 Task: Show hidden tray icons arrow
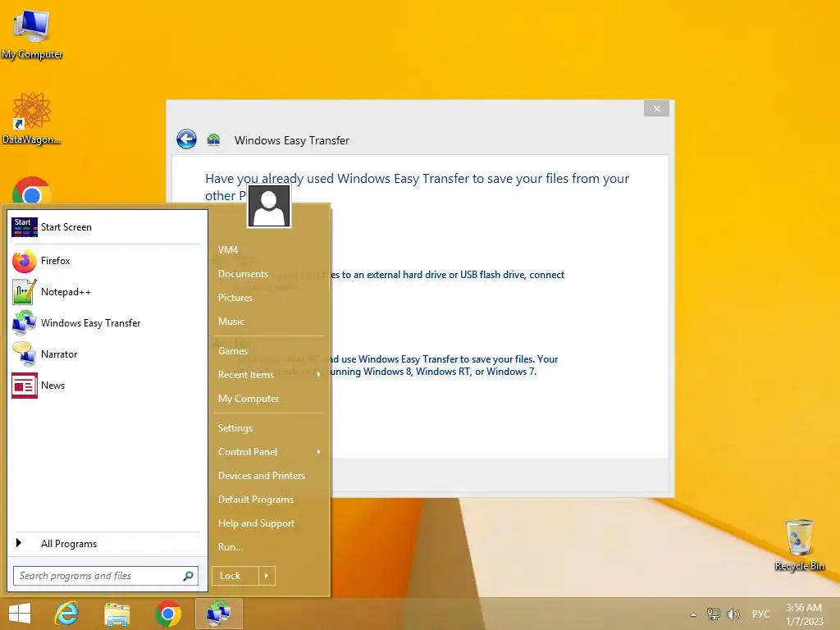point(694,614)
